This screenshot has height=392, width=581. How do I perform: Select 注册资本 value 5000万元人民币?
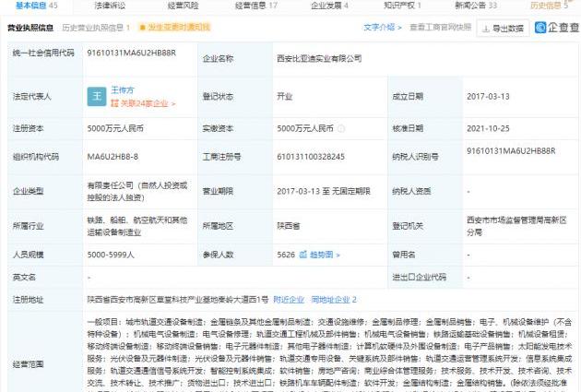coord(115,128)
